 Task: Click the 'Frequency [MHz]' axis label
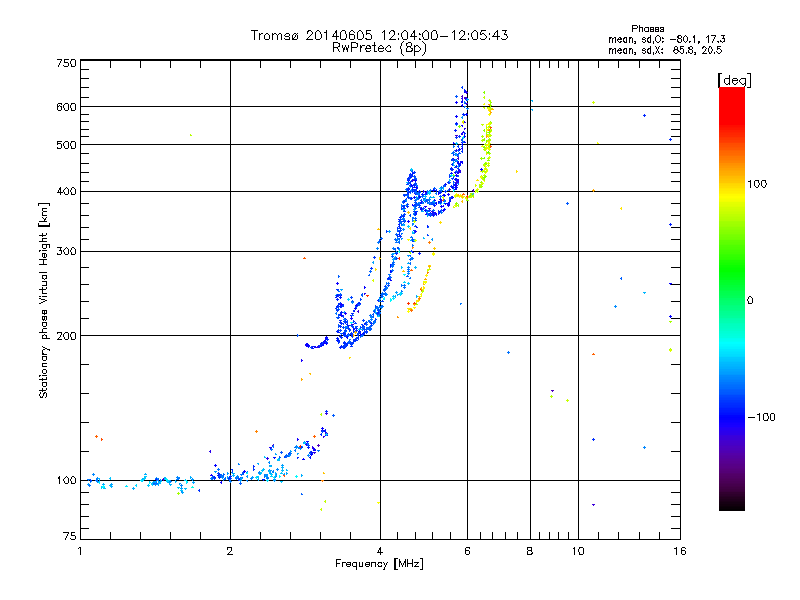click(x=379, y=564)
